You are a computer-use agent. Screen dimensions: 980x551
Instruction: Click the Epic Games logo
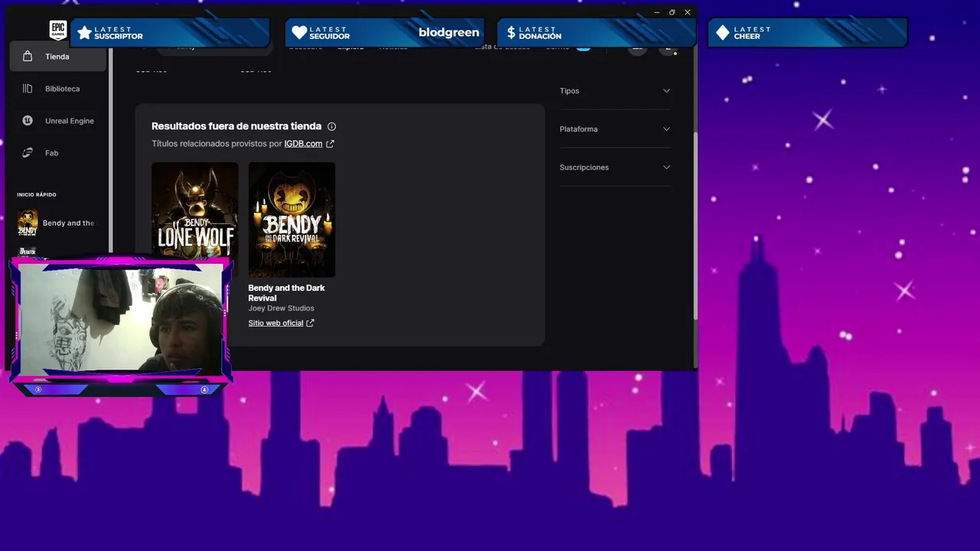coord(58,30)
